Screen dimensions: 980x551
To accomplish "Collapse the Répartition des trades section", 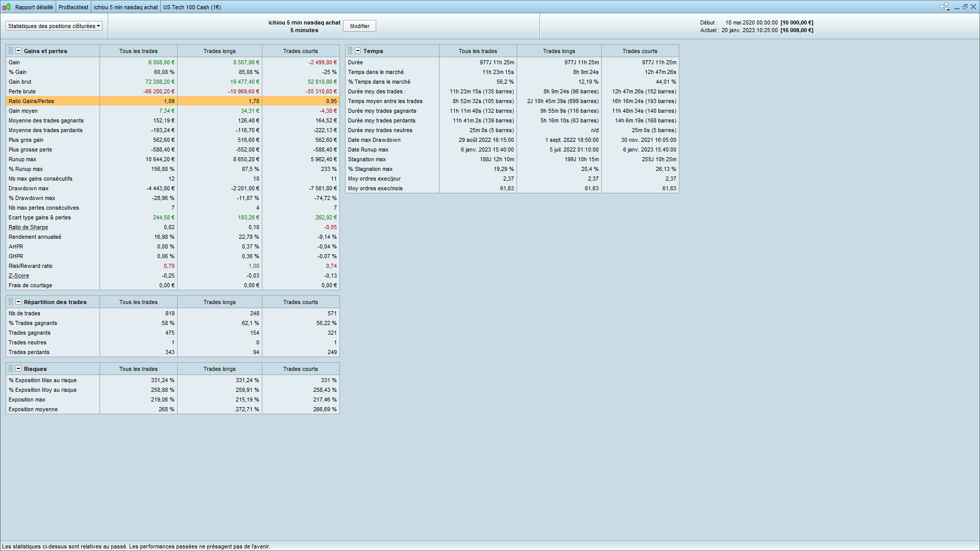I will [18, 302].
